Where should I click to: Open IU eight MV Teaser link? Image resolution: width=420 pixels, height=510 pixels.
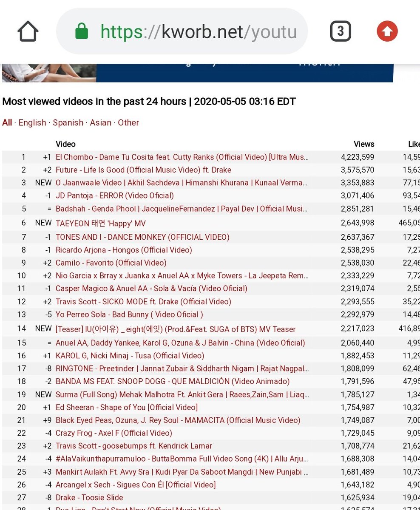[x=176, y=329]
